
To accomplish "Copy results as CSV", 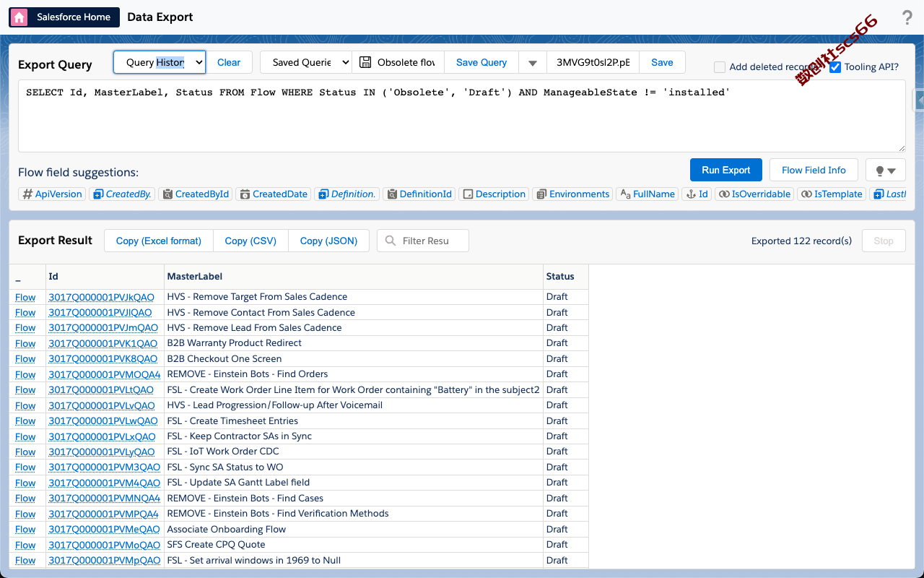I will point(250,241).
